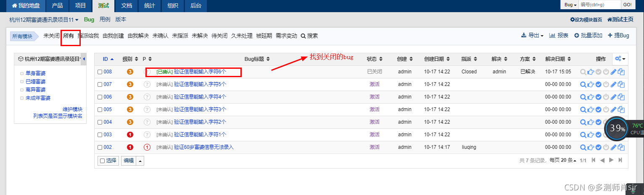The image size is (644, 195).
Task: Go to the previous page of results
Action: [602, 160]
